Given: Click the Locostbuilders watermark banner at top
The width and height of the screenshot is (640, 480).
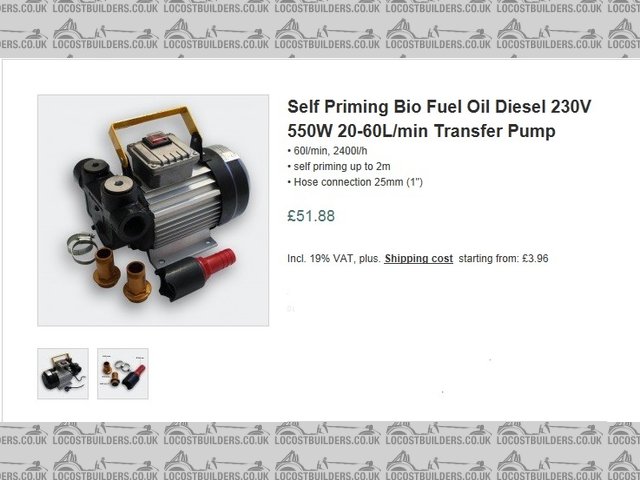Looking at the screenshot, I should [x=320, y=26].
